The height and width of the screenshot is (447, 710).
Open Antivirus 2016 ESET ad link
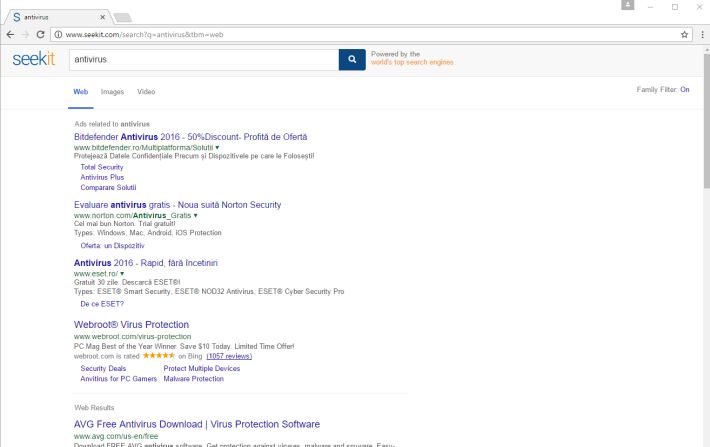coord(145,263)
